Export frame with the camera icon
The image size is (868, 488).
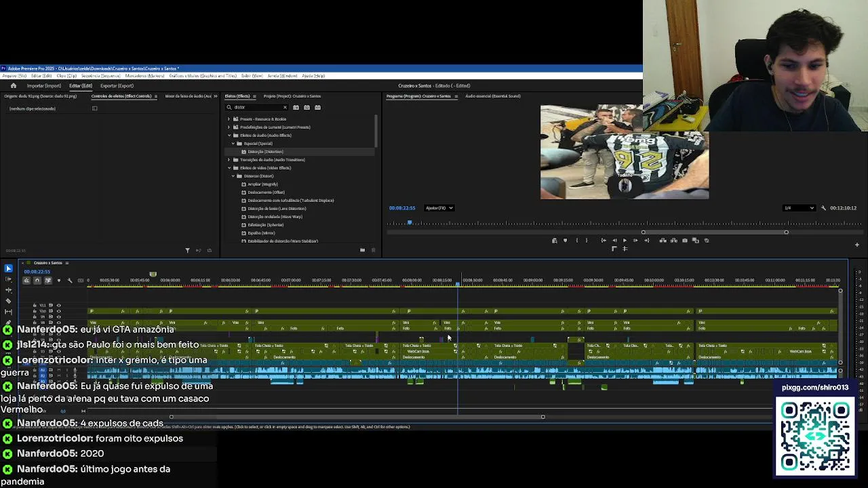[685, 241]
